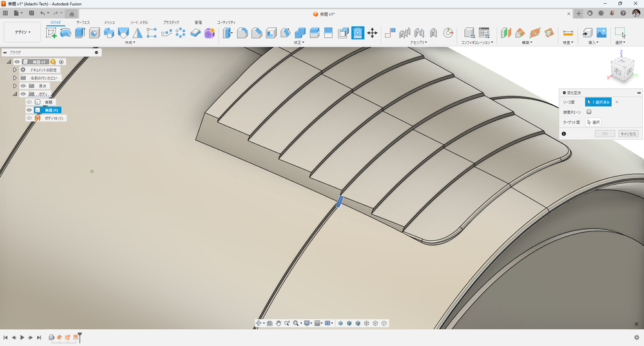
Task: Switch to the シート メタル tab
Action: (x=139, y=23)
